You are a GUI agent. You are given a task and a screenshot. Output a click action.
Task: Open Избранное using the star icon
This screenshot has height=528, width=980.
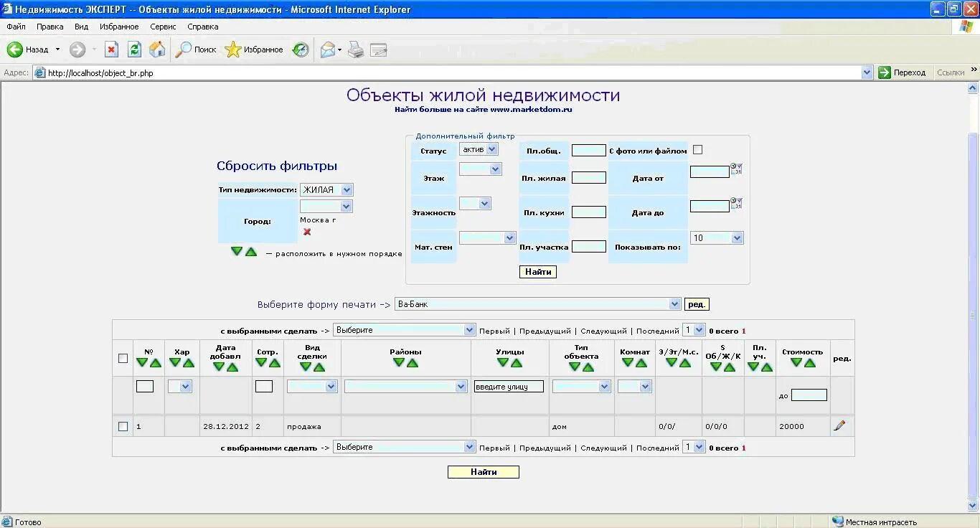coord(232,49)
